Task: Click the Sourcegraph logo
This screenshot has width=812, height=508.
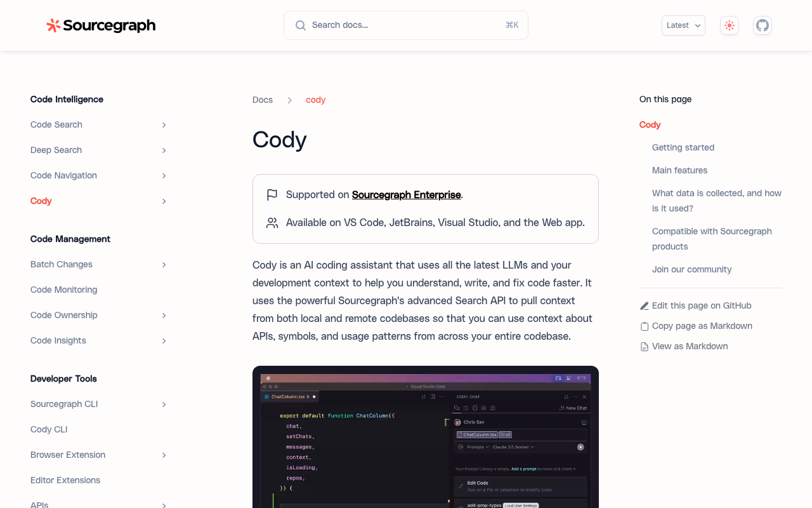Action: click(100, 25)
